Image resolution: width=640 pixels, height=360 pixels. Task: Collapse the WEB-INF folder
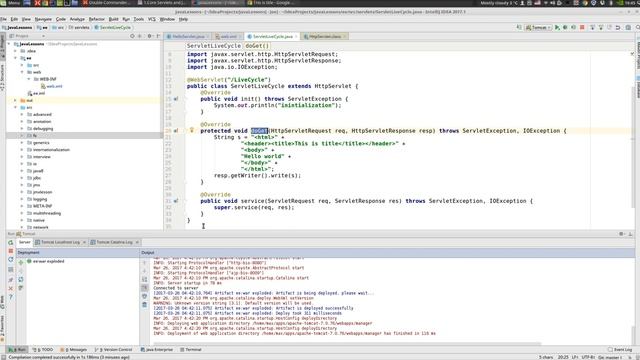(x=29, y=79)
